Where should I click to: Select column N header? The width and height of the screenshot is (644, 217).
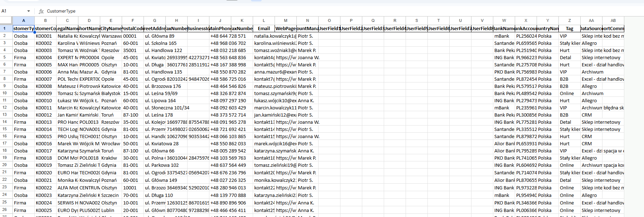pyautogui.click(x=308, y=20)
